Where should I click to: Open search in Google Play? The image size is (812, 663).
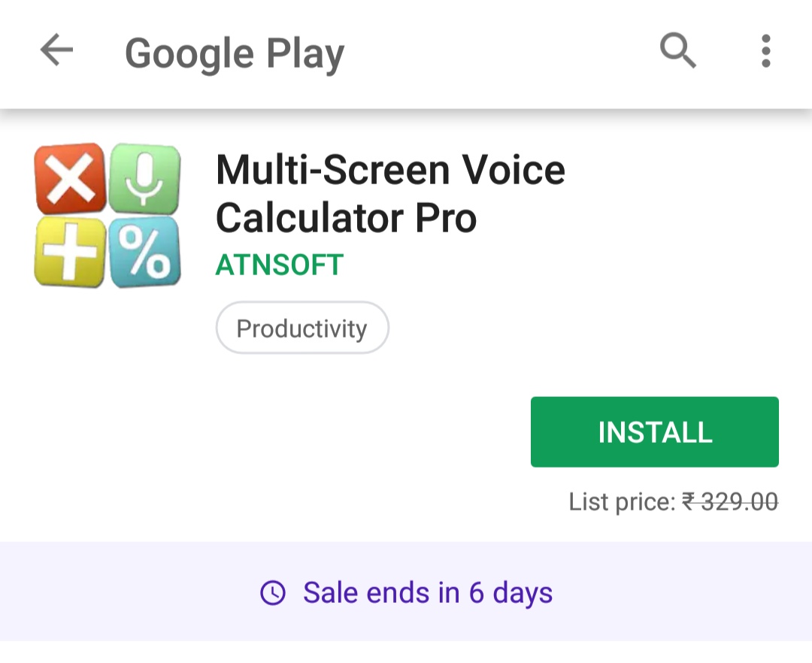coord(677,50)
